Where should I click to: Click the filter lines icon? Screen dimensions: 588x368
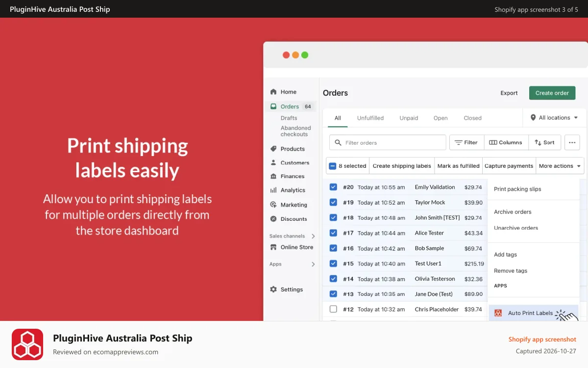[459, 143]
